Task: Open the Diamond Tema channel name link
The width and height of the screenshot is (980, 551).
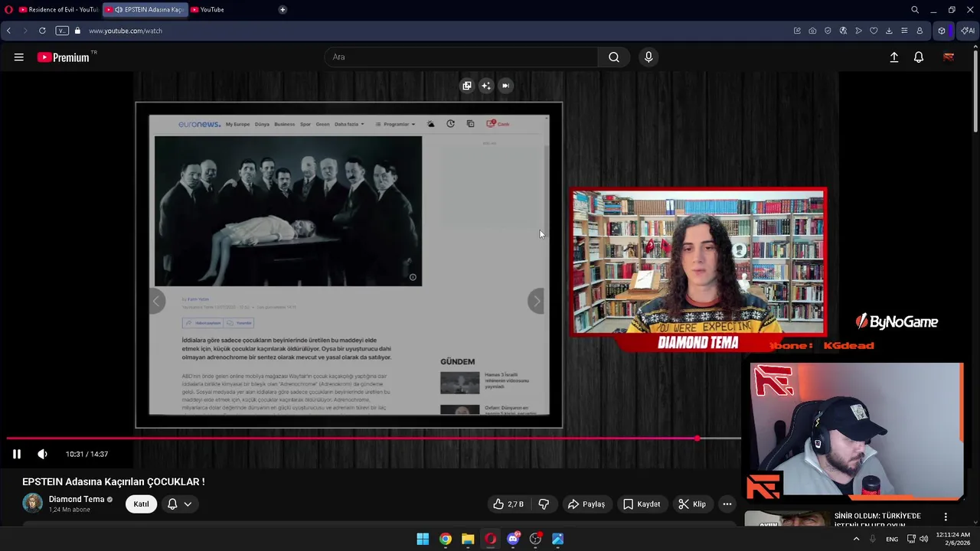Action: pyautogui.click(x=77, y=499)
